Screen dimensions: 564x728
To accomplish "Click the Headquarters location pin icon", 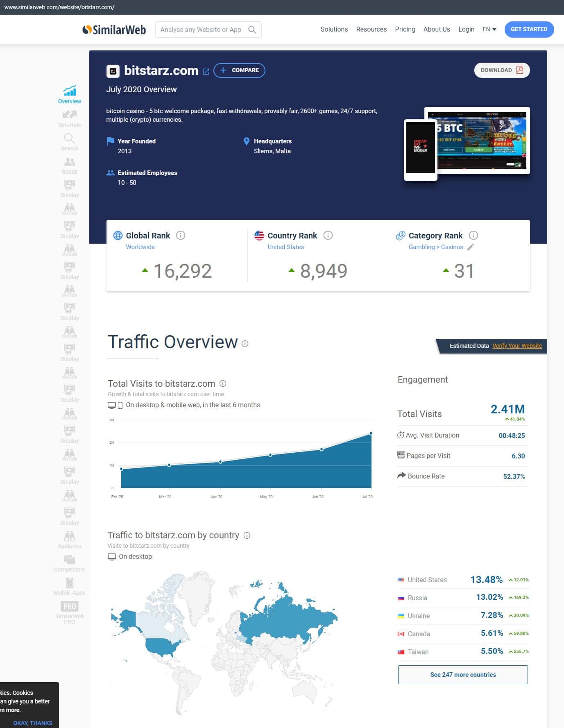I will (x=247, y=141).
